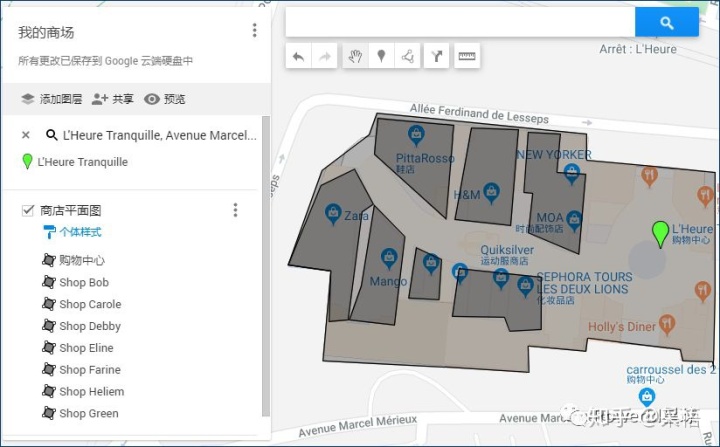Screen dimensions: 720x447
Task: Click the green L'Heure map pin
Action: pos(660,233)
